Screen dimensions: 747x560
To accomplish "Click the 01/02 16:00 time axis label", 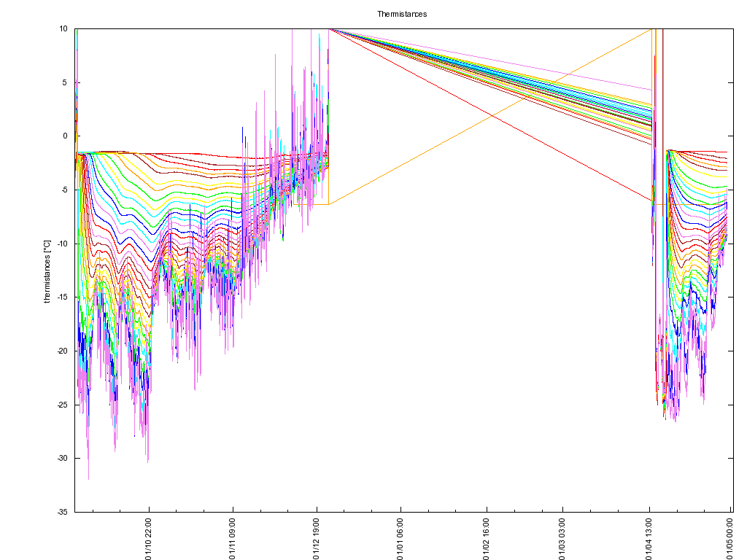I will pyautogui.click(x=486, y=539).
